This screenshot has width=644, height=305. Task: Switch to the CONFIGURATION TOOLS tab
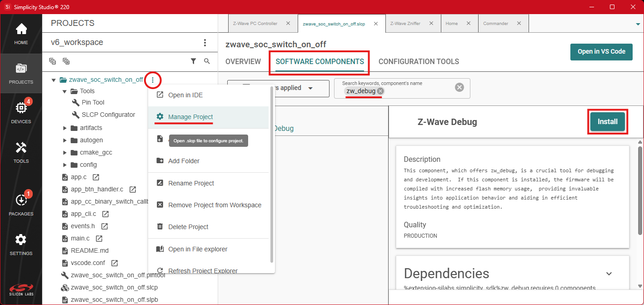pos(418,61)
